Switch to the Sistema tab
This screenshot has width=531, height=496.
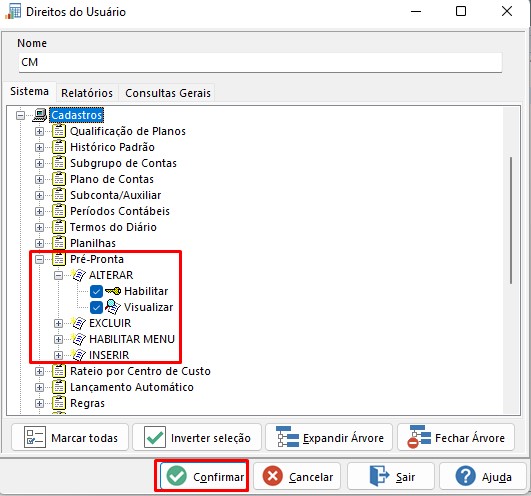click(x=29, y=91)
